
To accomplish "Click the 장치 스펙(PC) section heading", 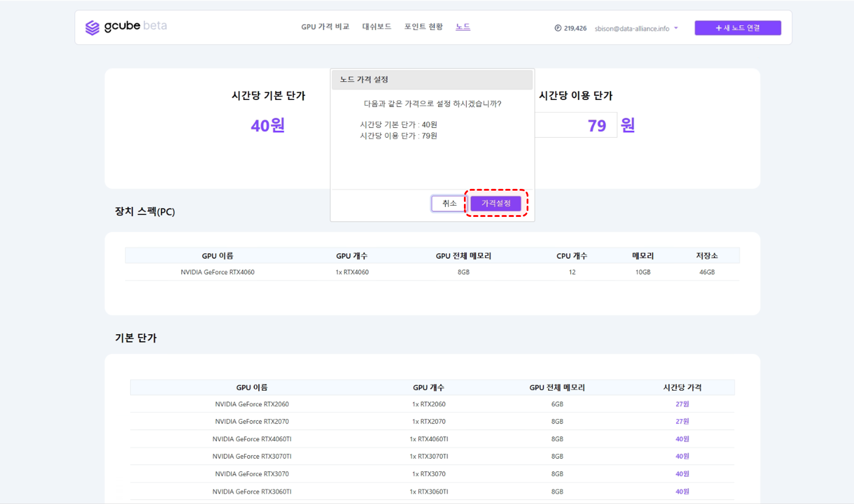I will [x=145, y=212].
